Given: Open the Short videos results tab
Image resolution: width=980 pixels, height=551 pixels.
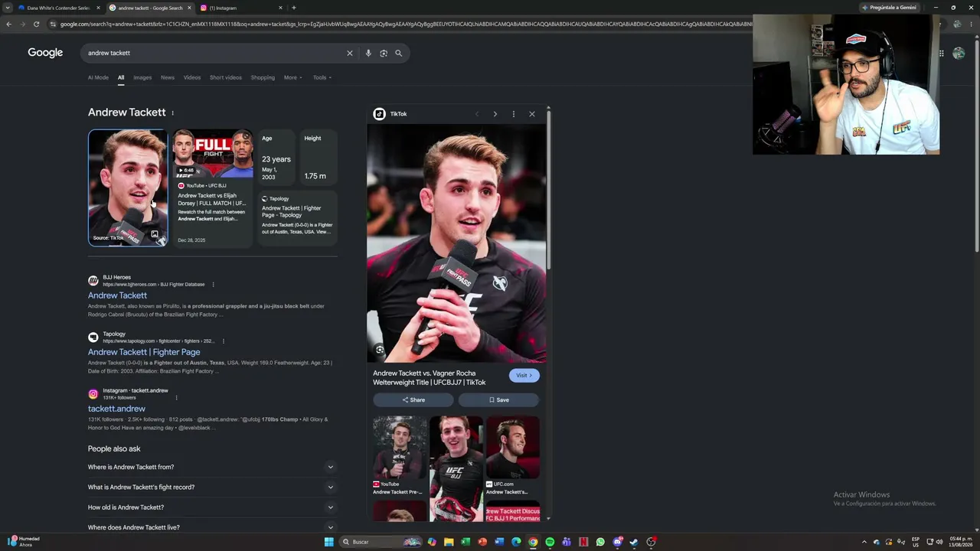Looking at the screenshot, I should click(x=226, y=77).
